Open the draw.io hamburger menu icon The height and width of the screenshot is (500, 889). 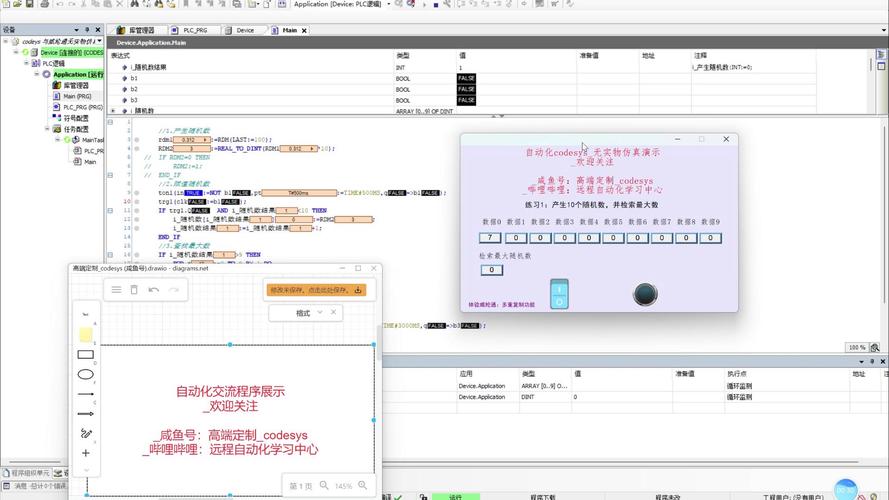[x=116, y=290]
